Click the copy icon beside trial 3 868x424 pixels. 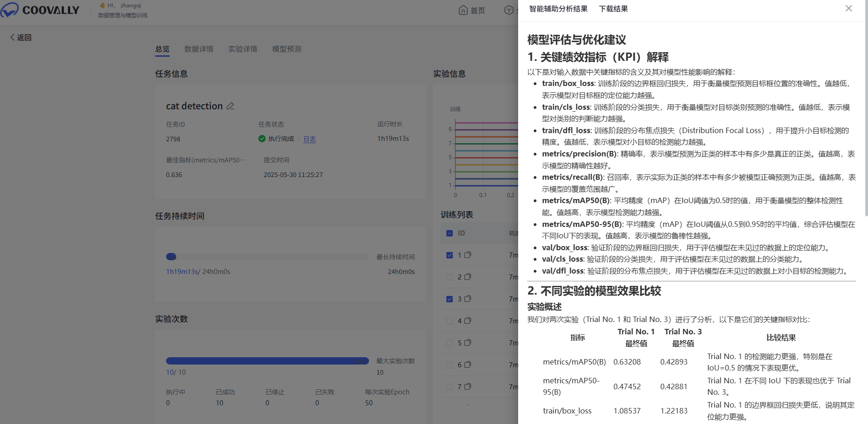tap(467, 299)
